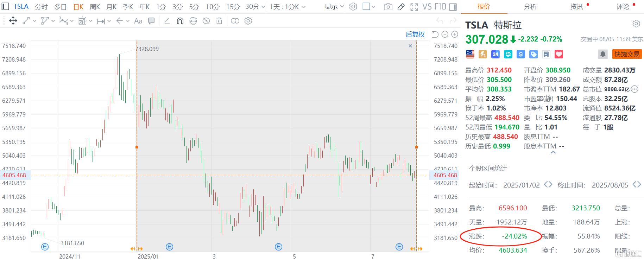This screenshot has width=644, height=260.
Task: Open channel tool dropdown arrow
Action: [x=53, y=21]
